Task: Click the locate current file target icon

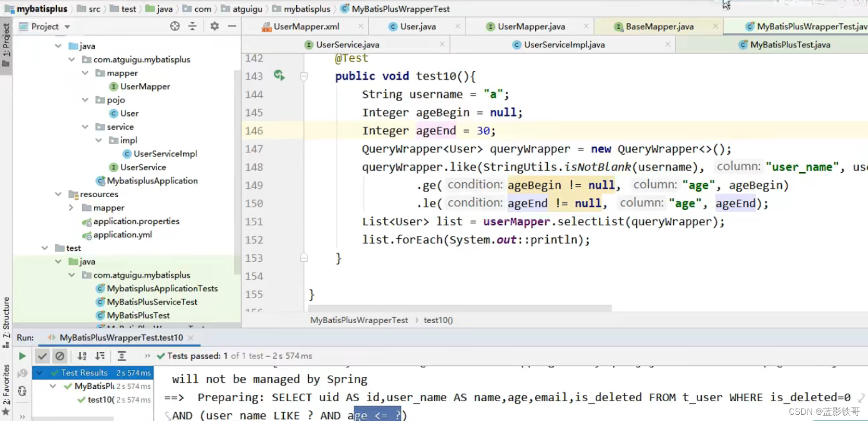Action: point(175,26)
